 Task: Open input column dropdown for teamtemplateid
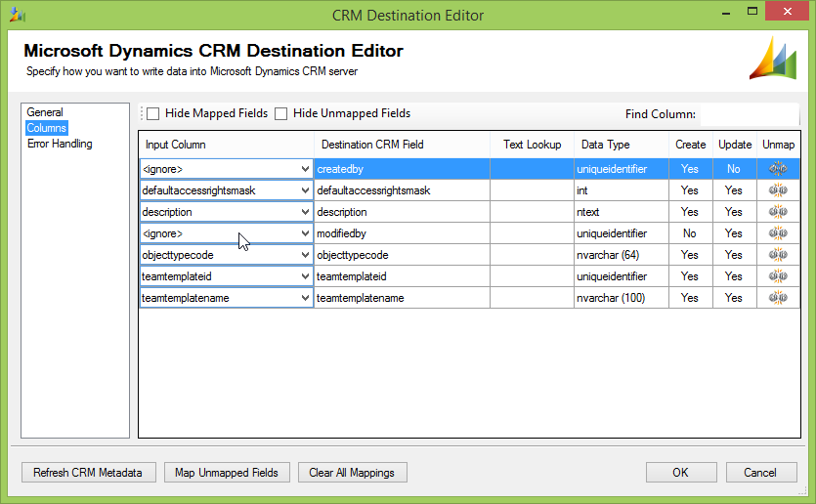tap(305, 276)
